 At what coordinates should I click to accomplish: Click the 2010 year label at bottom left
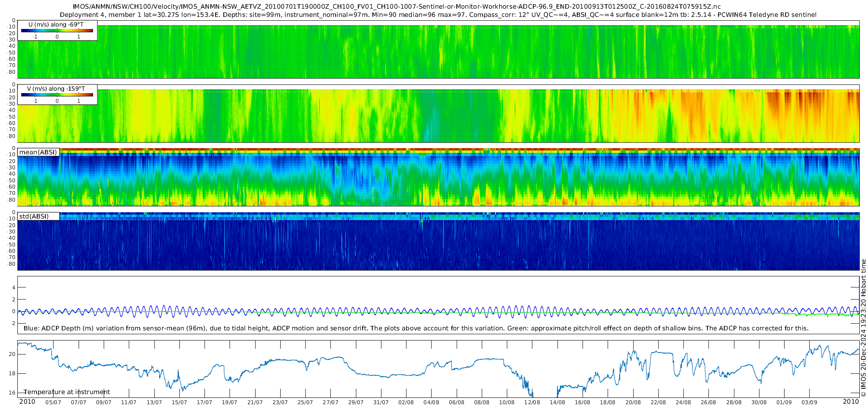(x=27, y=402)
